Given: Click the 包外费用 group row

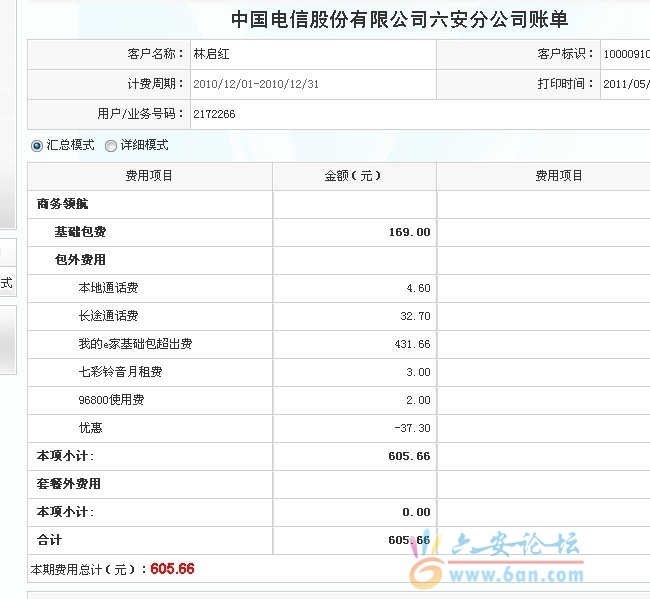Looking at the screenshot, I should [80, 260].
